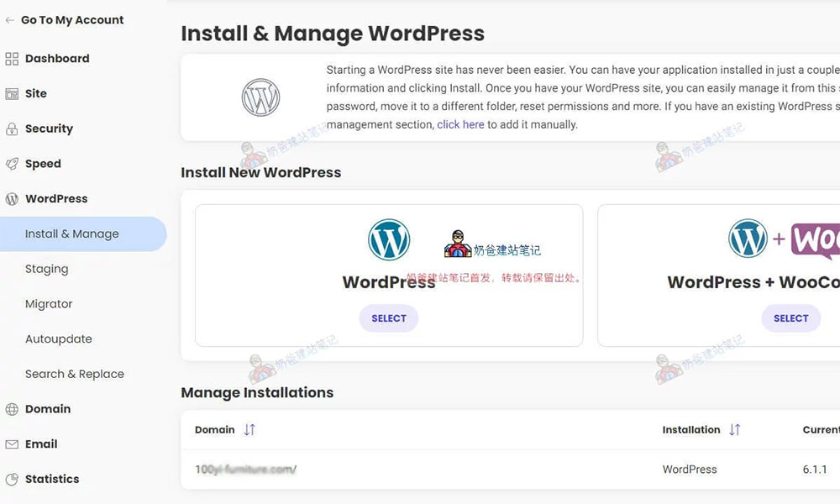Click the Statistics pie chart icon
Screen dimensions: 840x504
coord(12,480)
